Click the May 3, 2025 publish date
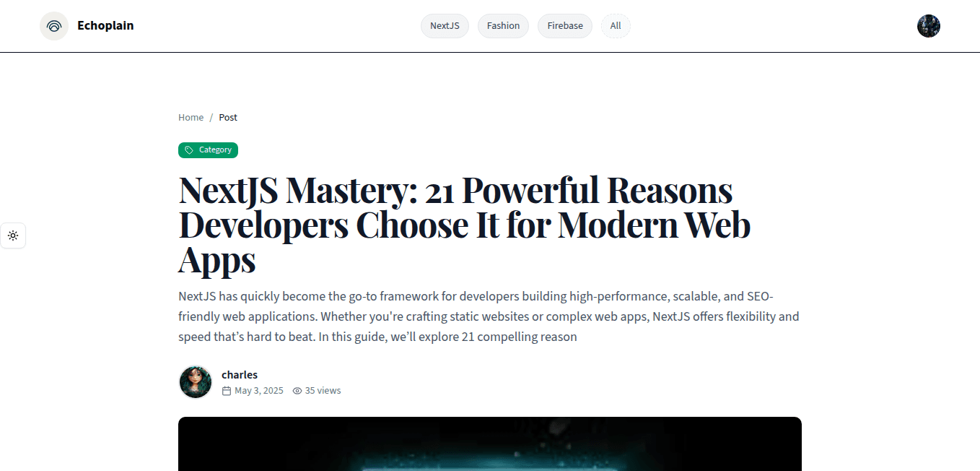The width and height of the screenshot is (980, 471). (258, 391)
